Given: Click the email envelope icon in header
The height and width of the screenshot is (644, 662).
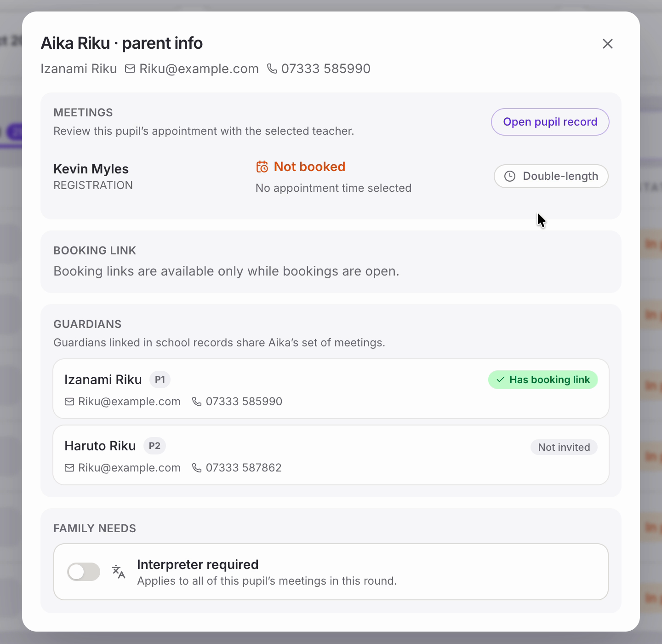Looking at the screenshot, I should click(x=131, y=69).
